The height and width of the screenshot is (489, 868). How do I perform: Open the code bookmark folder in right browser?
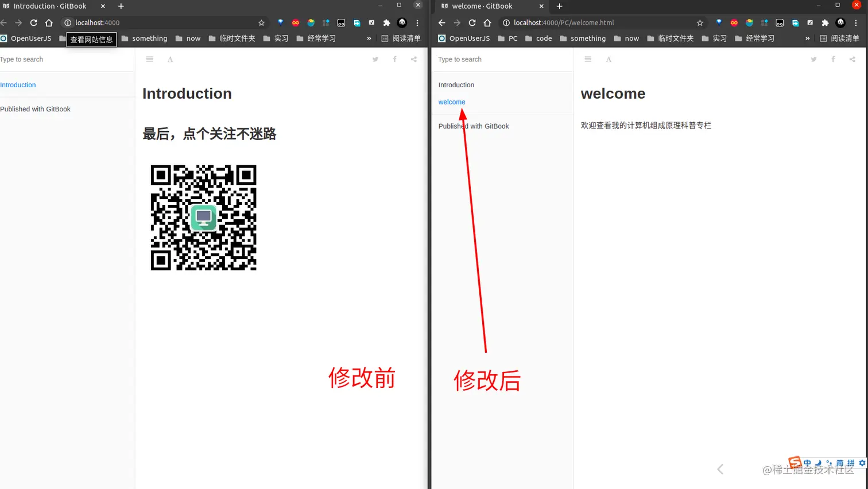(x=538, y=38)
